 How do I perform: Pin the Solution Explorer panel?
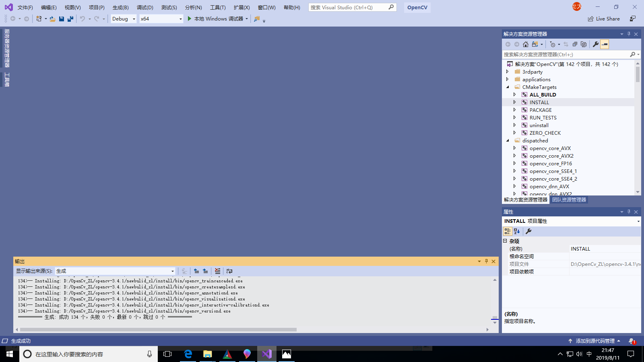(x=629, y=34)
